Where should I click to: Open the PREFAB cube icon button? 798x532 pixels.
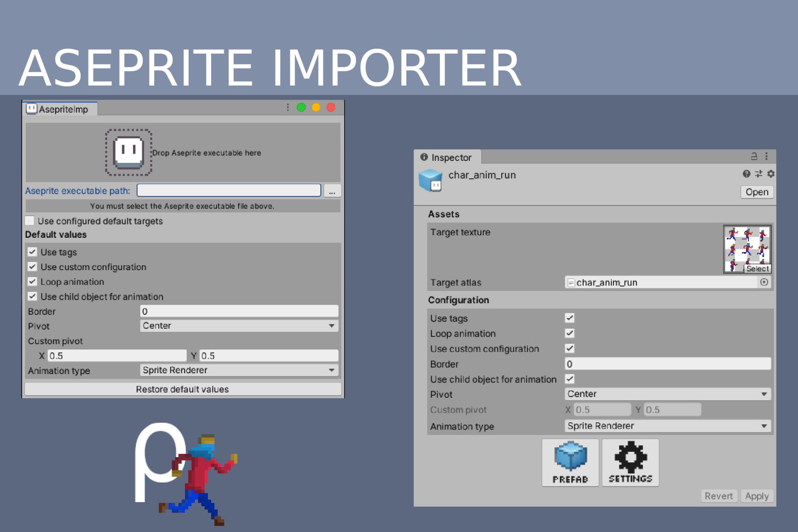tap(570, 463)
